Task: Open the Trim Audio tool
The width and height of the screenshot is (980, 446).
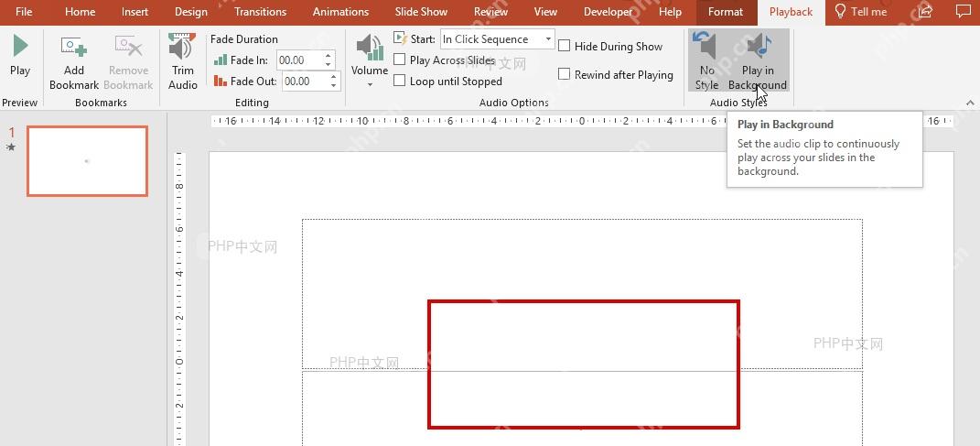Action: click(x=182, y=62)
